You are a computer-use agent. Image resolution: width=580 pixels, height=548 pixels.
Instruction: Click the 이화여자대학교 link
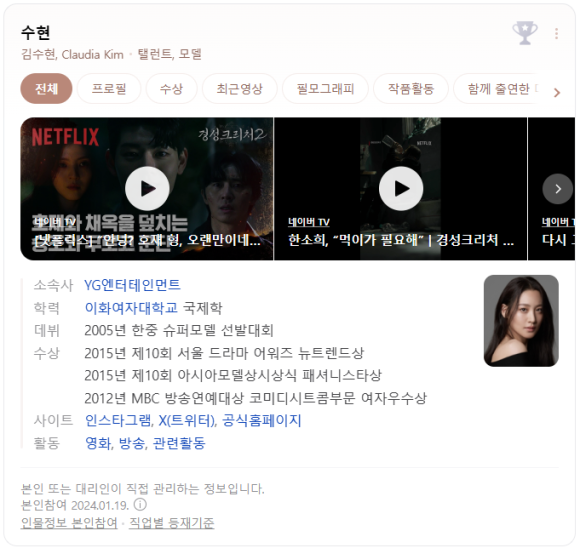point(131,308)
